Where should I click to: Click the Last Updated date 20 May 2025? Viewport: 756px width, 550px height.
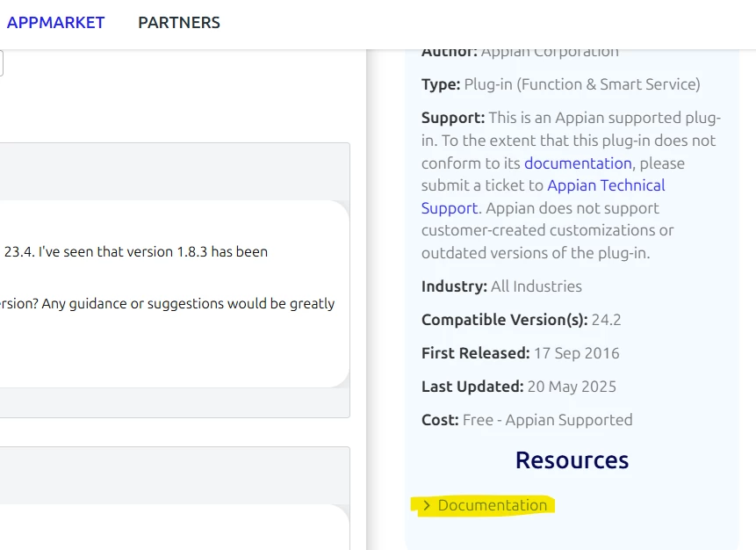pos(572,387)
